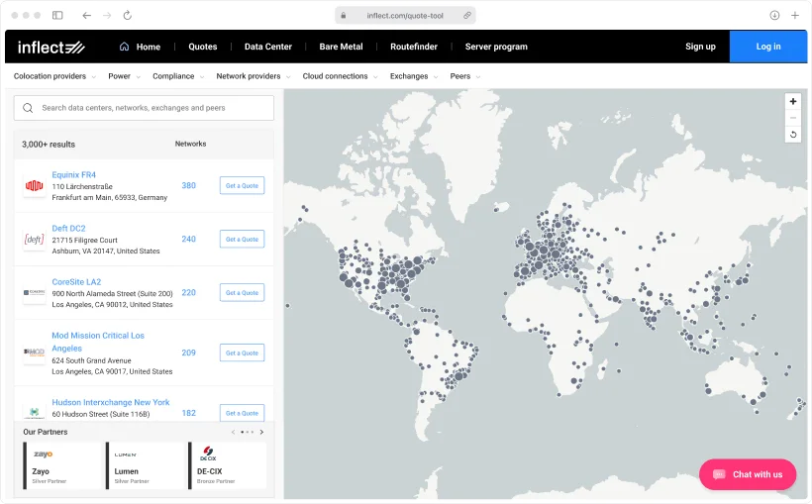Click the Lumen partner logo

click(126, 454)
